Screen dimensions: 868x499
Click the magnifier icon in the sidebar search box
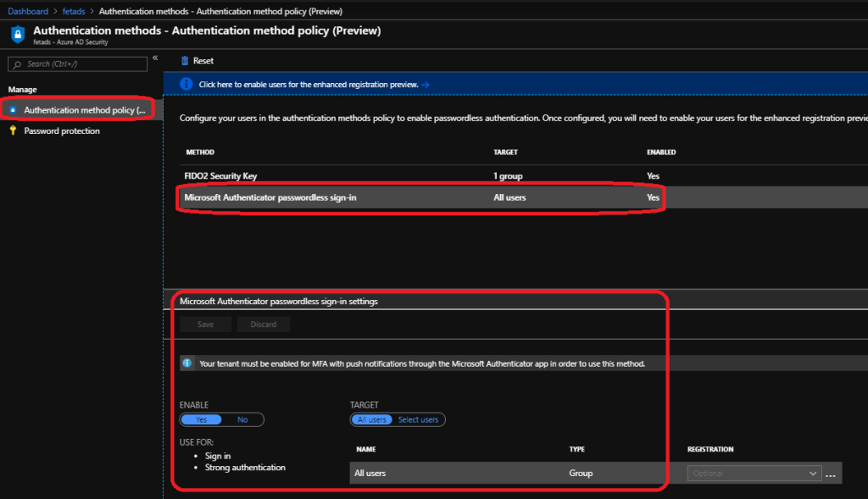[15, 64]
